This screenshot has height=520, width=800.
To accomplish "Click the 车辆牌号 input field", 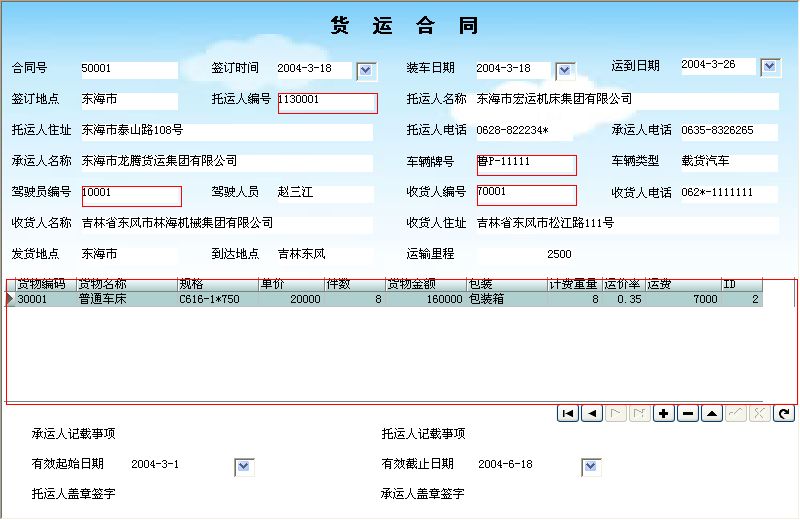I will [526, 164].
